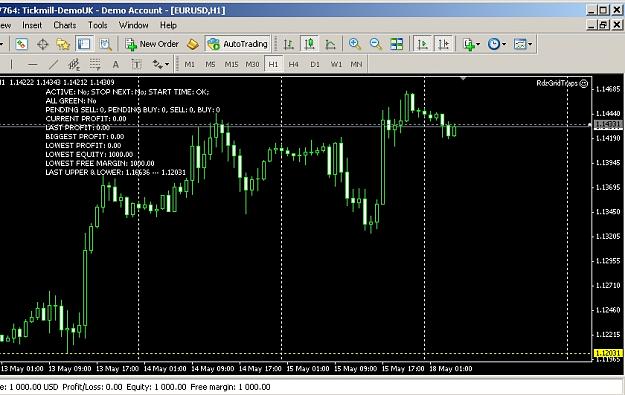Zoom out of the chart
This screenshot has width=625, height=395.
(375, 44)
